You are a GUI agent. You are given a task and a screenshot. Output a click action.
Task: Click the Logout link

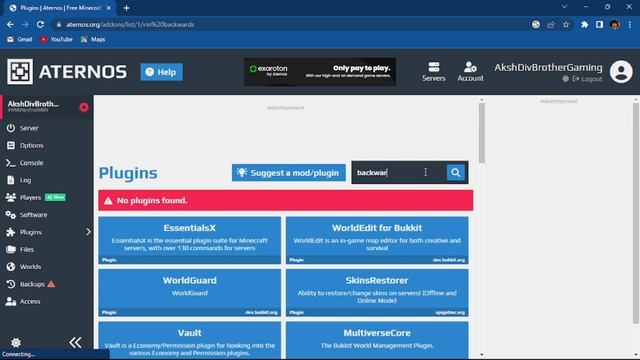point(587,79)
